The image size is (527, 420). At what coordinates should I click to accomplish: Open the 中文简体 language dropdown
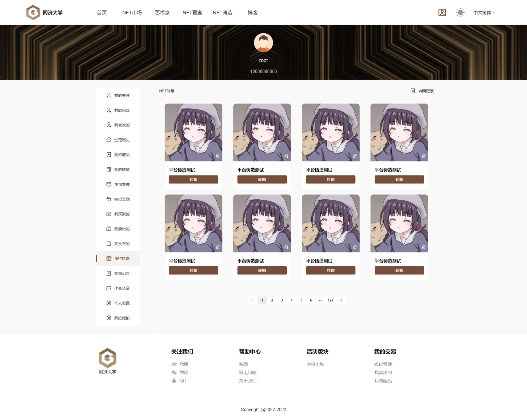pyautogui.click(x=484, y=13)
